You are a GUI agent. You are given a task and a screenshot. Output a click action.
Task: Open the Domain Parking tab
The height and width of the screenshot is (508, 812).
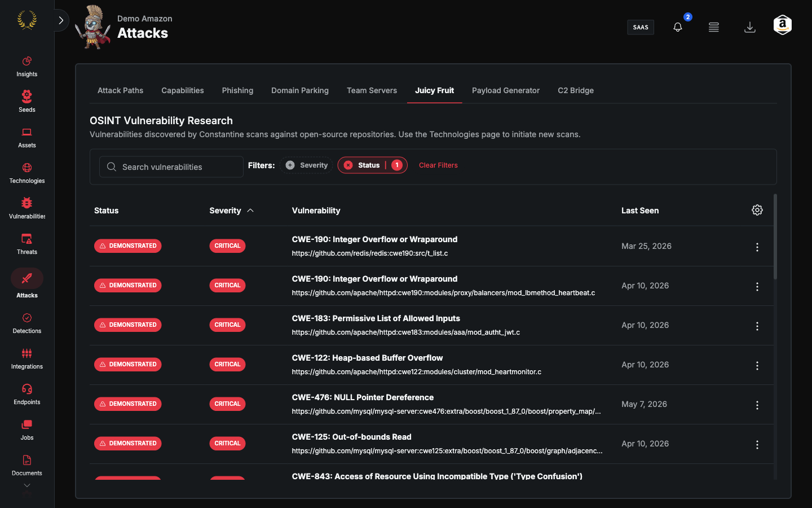point(300,90)
